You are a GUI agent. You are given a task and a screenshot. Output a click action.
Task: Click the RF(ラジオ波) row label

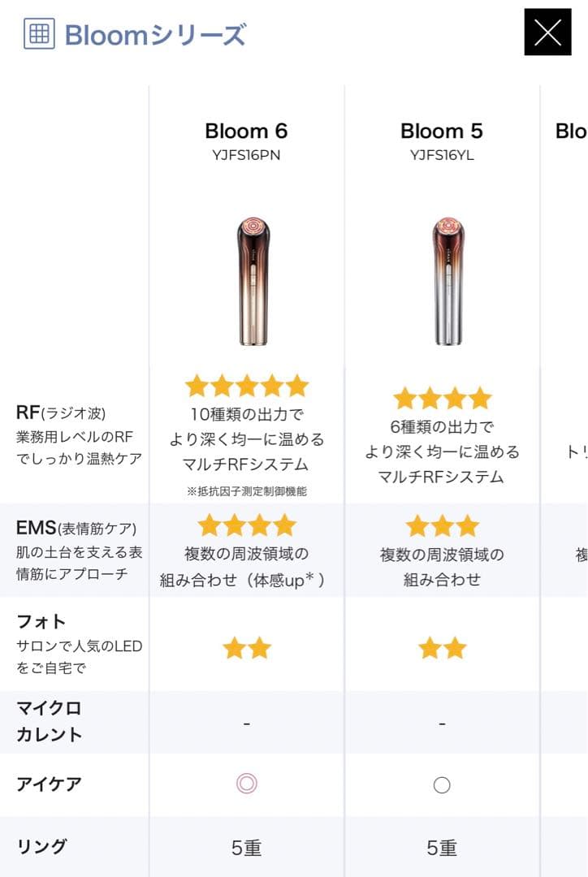point(62,413)
